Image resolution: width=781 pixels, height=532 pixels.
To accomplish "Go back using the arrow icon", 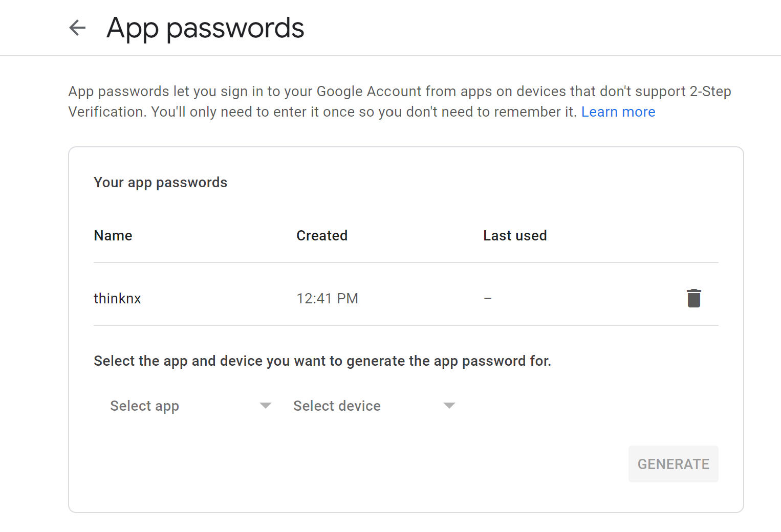I will click(77, 28).
